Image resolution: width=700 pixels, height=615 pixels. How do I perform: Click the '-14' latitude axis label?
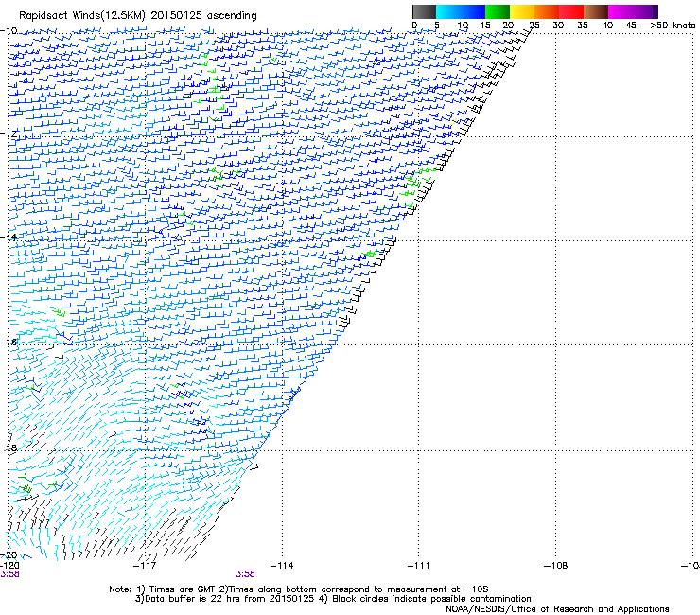pos(9,237)
